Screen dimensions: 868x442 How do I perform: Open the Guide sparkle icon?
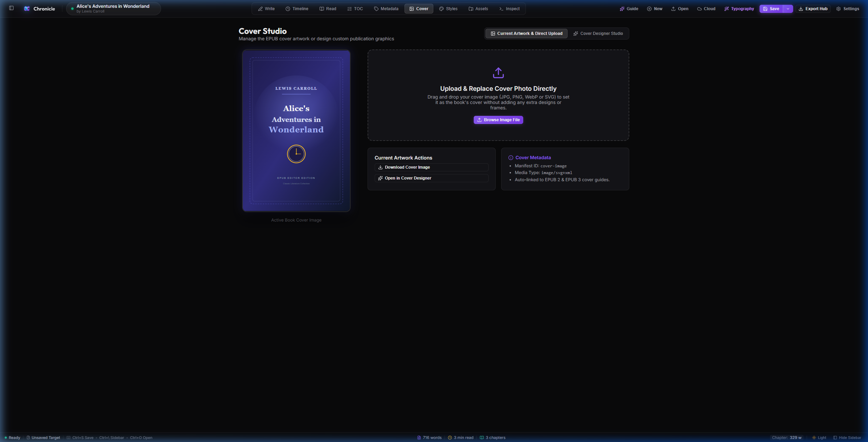click(622, 9)
